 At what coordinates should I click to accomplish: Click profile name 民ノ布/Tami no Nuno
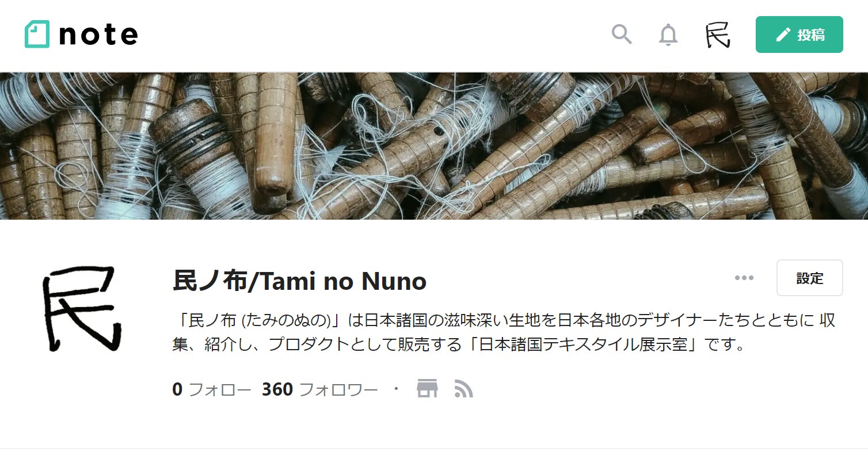click(299, 281)
